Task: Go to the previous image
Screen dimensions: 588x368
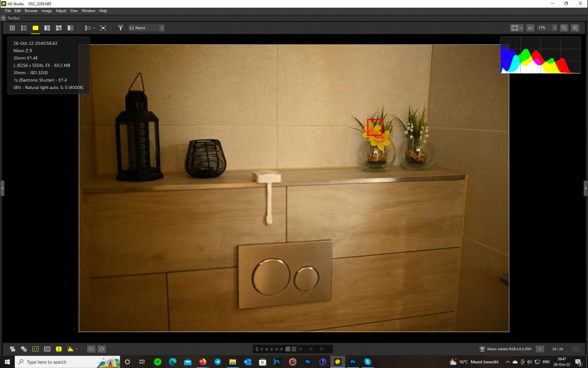Action: coord(540,349)
